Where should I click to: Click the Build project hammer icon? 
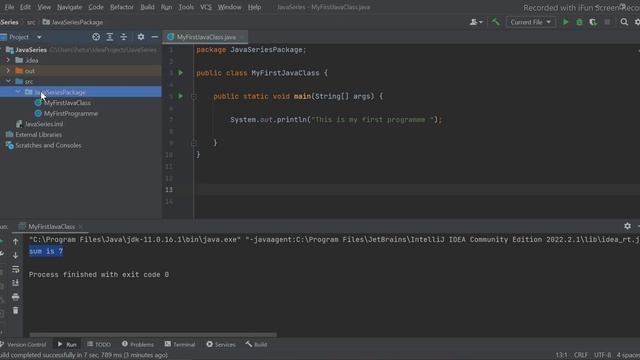coord(496,22)
